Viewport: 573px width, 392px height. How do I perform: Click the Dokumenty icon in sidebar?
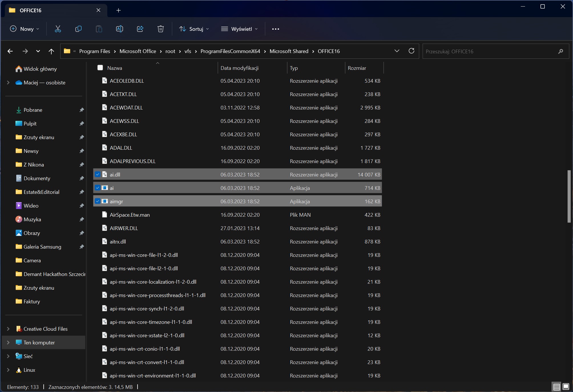[x=19, y=178]
